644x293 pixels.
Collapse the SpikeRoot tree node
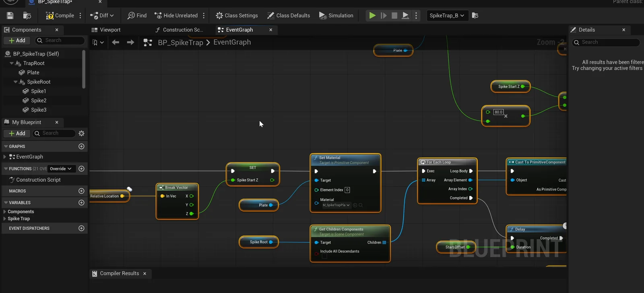click(16, 82)
